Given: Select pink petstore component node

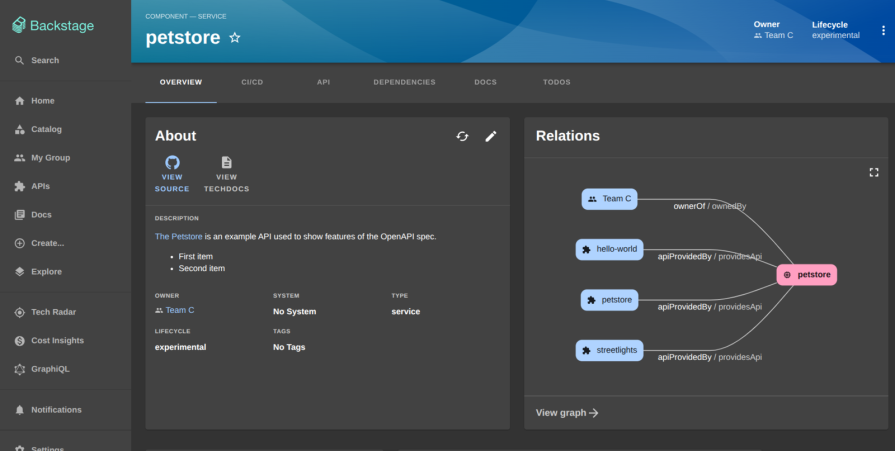Looking at the screenshot, I should 807,275.
